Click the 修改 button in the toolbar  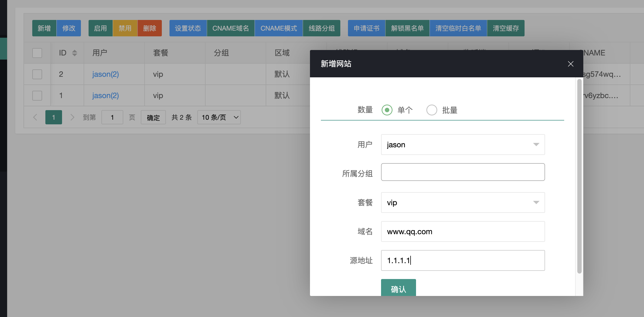point(69,28)
